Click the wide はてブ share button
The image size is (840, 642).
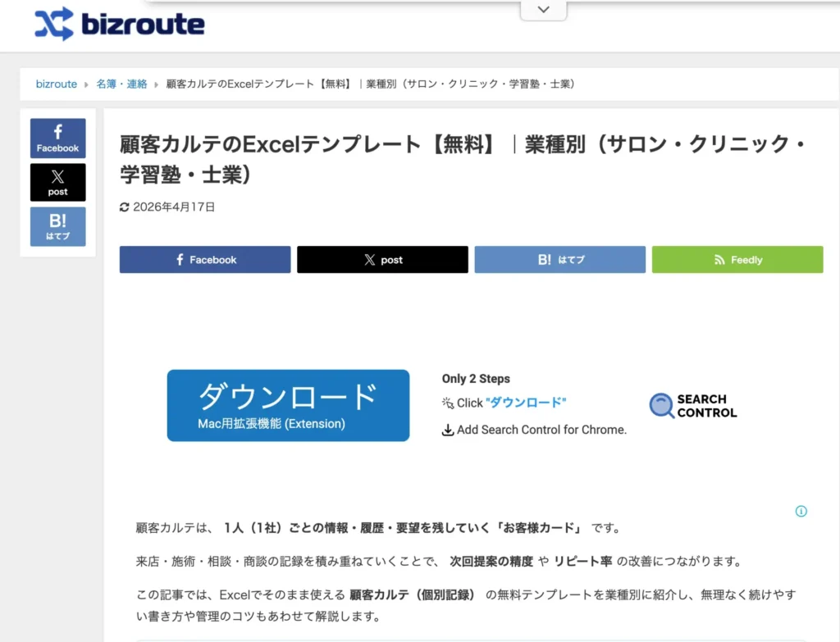click(x=559, y=260)
